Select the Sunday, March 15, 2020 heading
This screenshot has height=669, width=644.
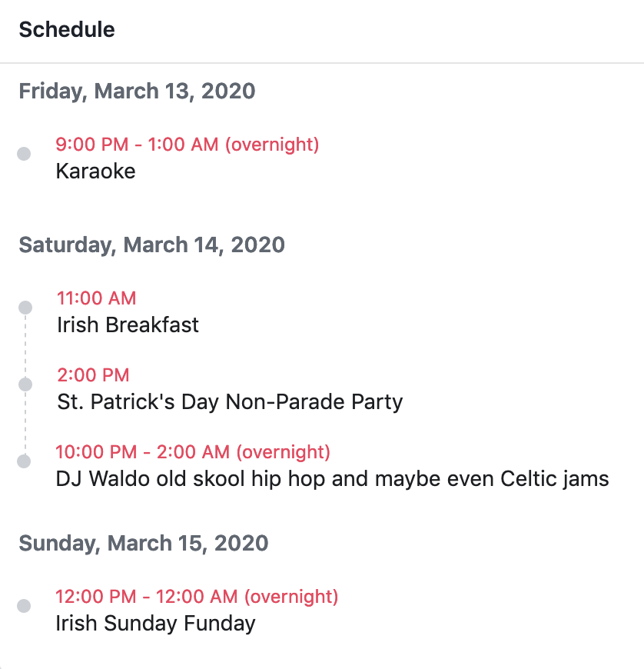tap(143, 543)
